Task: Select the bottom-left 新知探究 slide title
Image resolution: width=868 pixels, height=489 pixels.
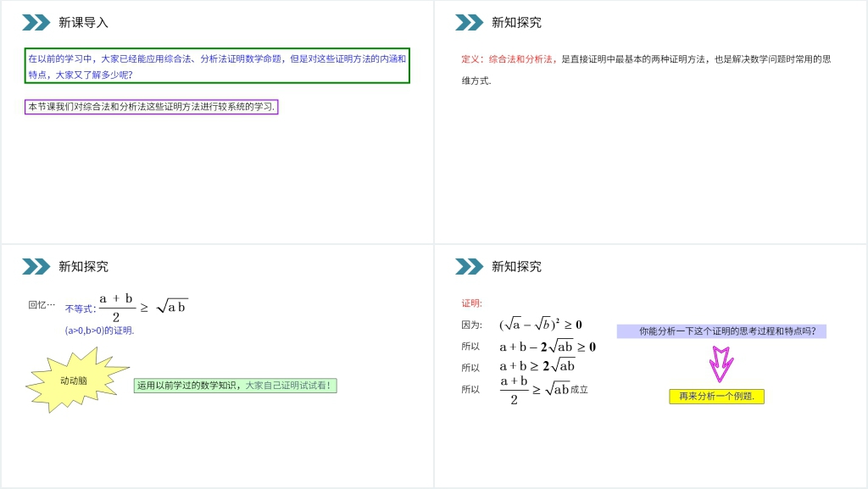Action: coord(84,267)
